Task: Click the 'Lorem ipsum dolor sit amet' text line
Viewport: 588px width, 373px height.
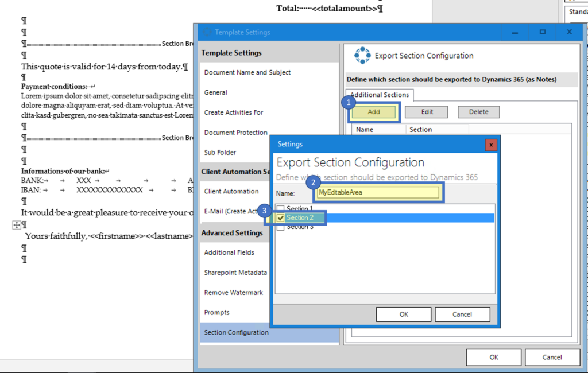Action: 107,96
